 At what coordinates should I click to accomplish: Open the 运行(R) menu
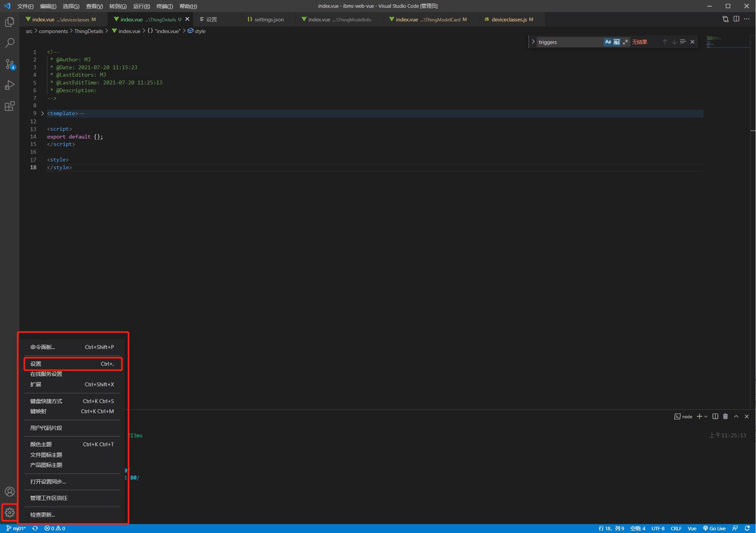pos(142,6)
